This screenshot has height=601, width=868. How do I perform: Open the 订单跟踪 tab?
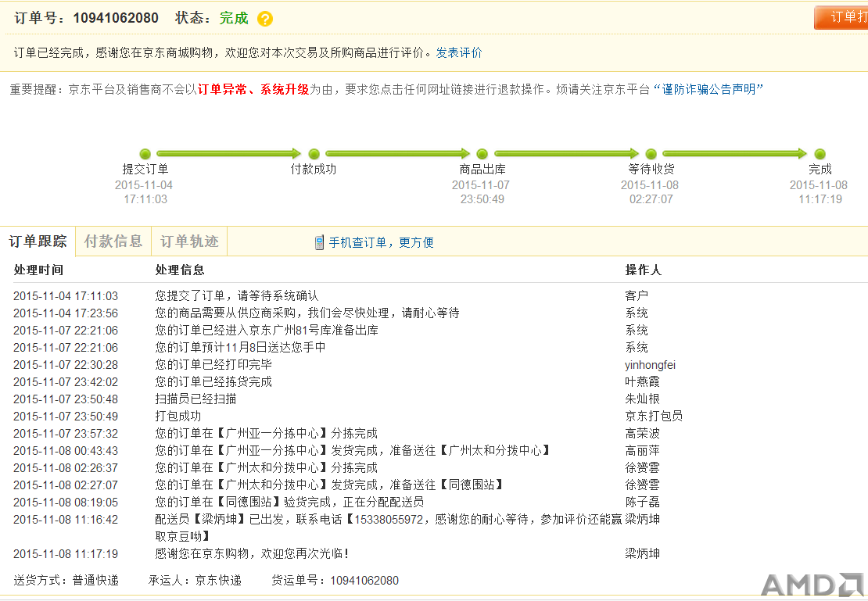pos(38,241)
